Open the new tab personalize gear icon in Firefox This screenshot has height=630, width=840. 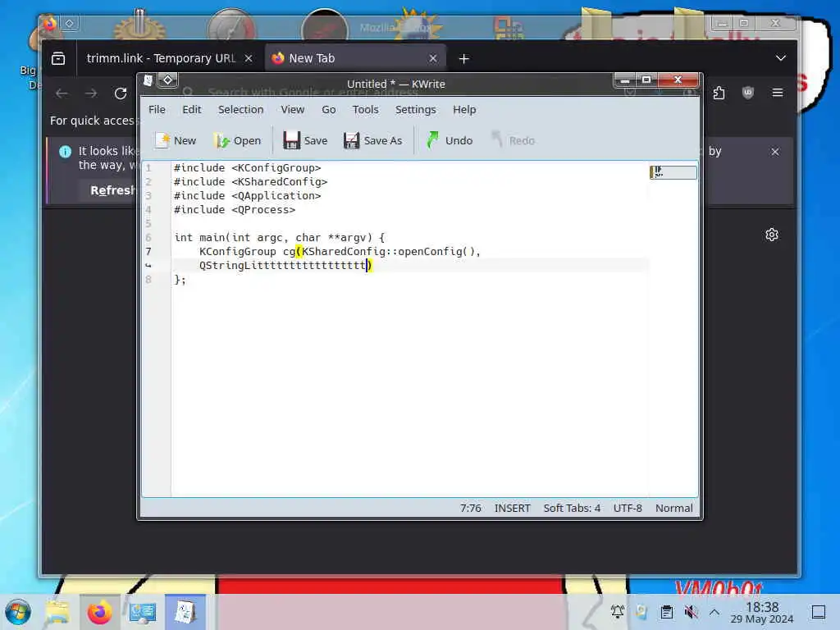pos(771,235)
